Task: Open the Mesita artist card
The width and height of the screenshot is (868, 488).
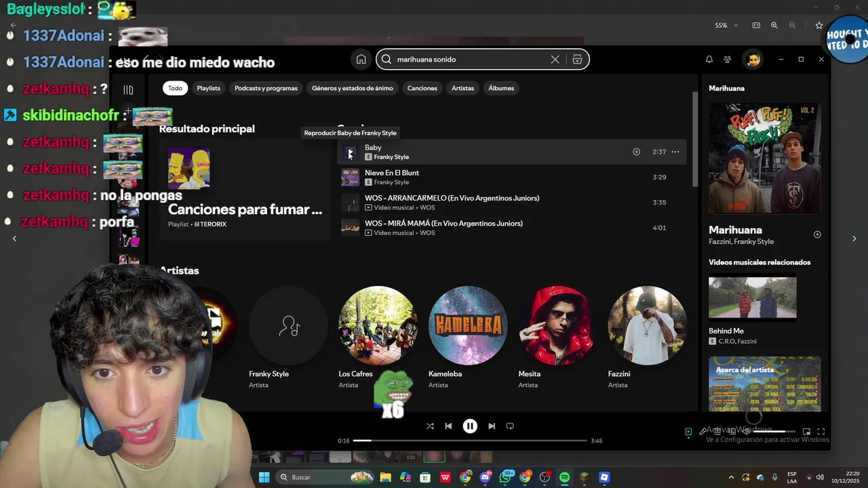Action: [x=557, y=337]
